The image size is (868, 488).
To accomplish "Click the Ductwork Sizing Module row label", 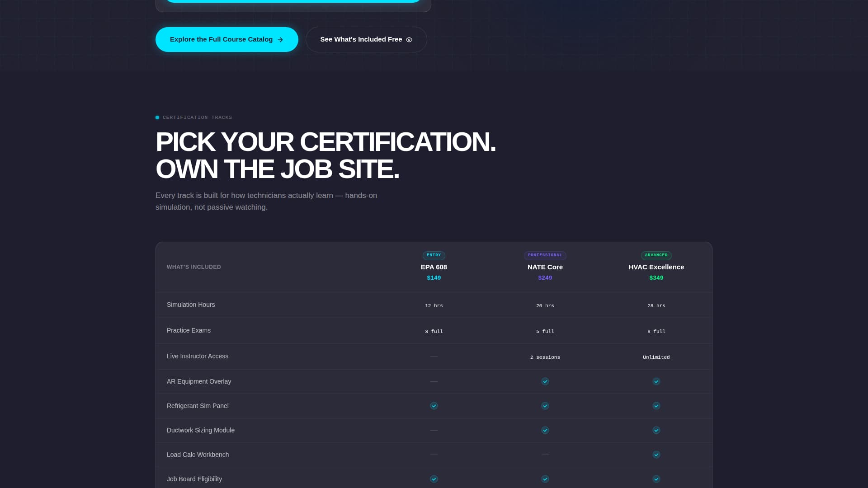I will 201,430.
